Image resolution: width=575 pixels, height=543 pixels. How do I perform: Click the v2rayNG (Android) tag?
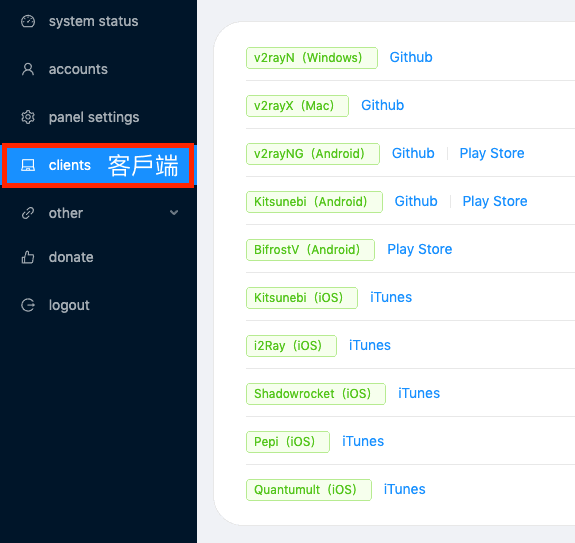(x=313, y=154)
